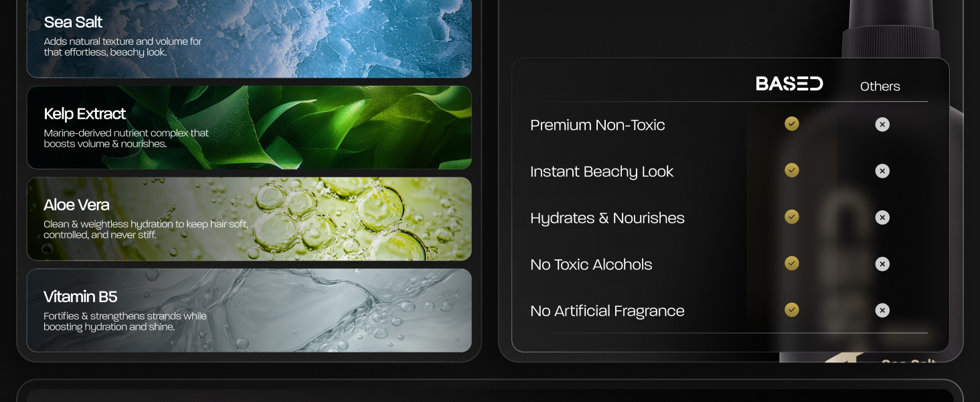
Task: Click the BASED logo column header
Action: coord(789,84)
